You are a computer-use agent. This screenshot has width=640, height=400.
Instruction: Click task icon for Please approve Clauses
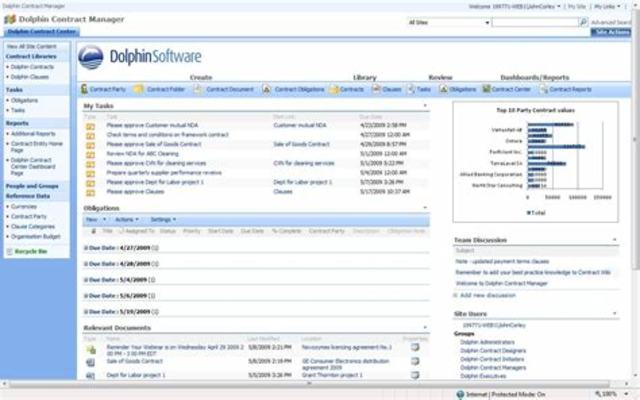point(90,193)
